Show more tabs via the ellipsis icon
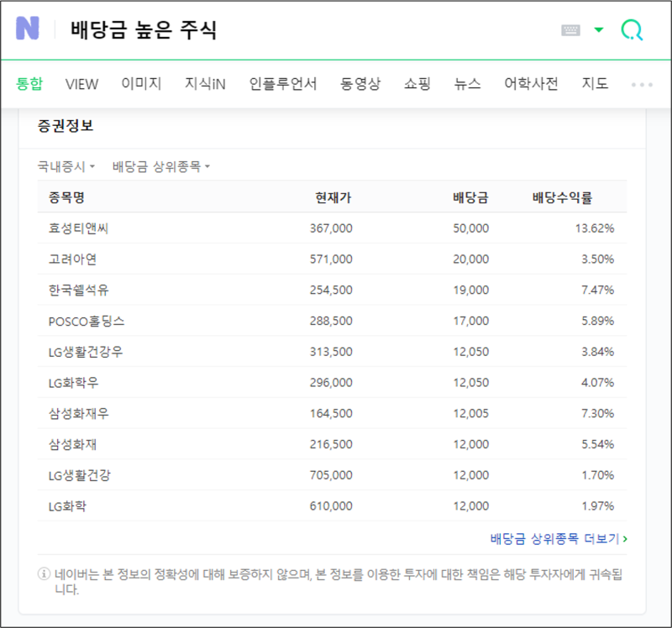The width and height of the screenshot is (672, 628). [x=642, y=85]
